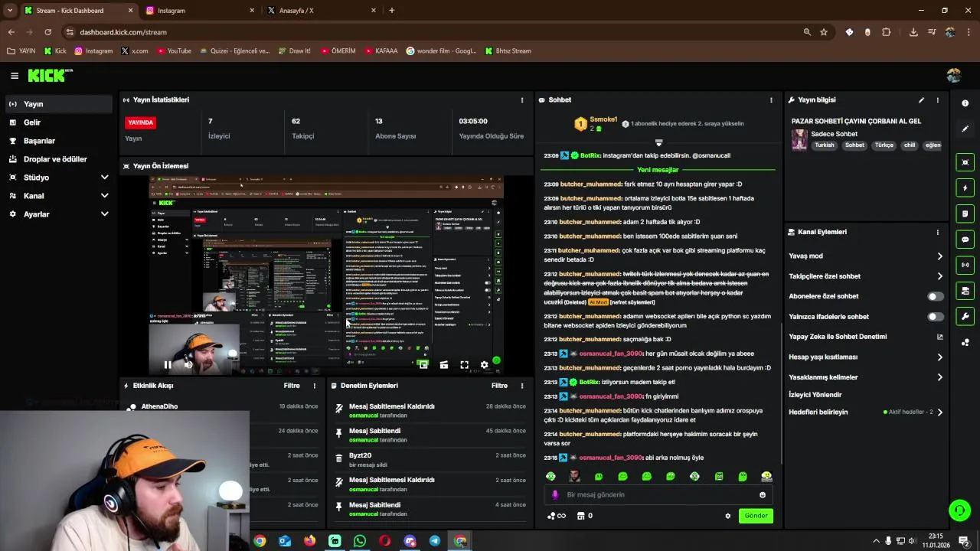Switch to the Anasayfa / X browser tab
The height and width of the screenshot is (551, 980).
[x=322, y=11]
